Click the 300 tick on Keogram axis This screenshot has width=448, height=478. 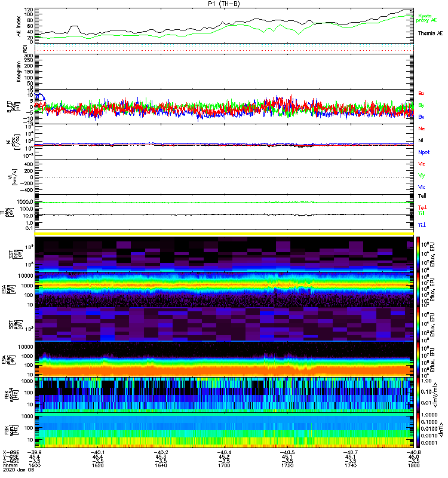pyautogui.click(x=29, y=56)
